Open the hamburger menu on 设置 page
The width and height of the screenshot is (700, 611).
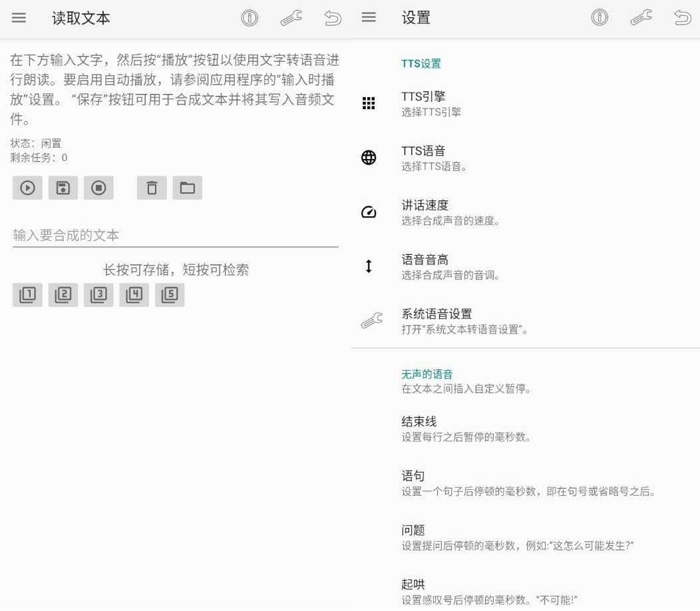pyautogui.click(x=369, y=18)
